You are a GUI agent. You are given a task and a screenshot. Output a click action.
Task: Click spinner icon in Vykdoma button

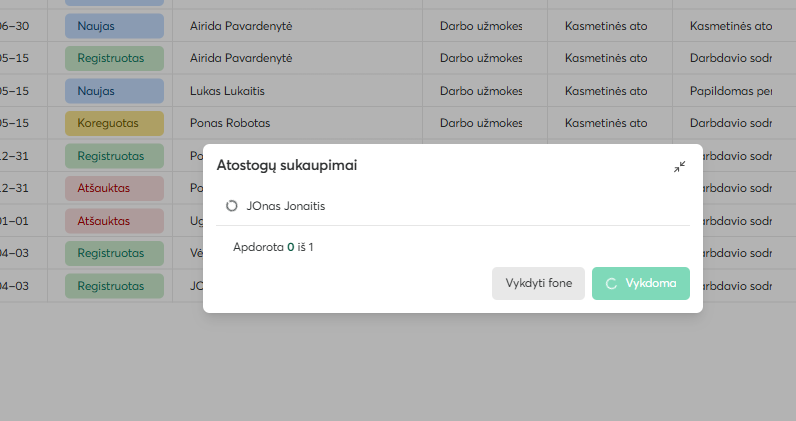[611, 284]
